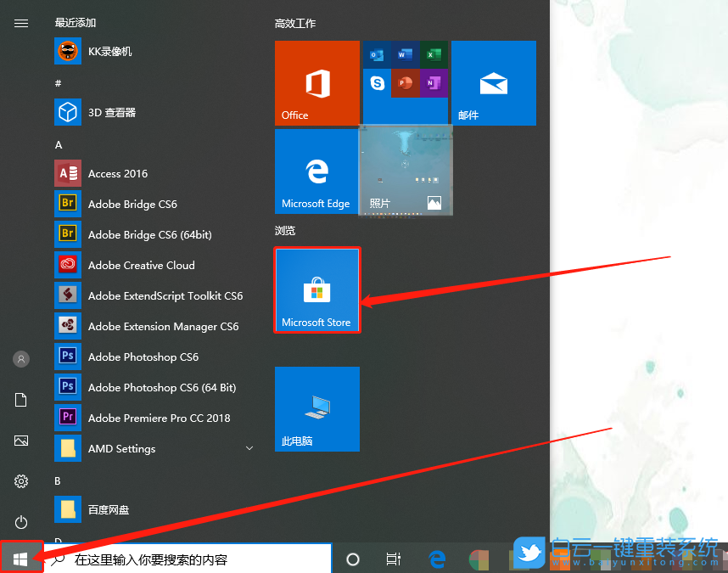
Task: Select Adobe Photoshop CS6 (64 Bit)
Action: tap(161, 388)
